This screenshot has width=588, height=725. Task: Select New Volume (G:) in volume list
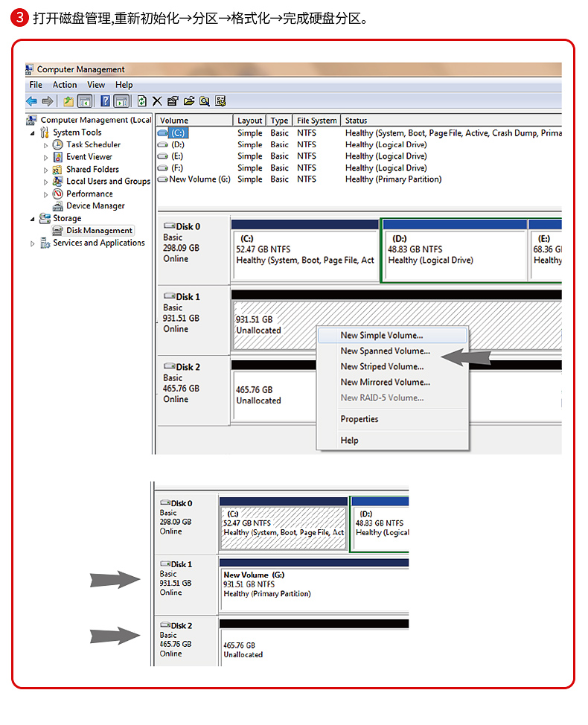359,179
